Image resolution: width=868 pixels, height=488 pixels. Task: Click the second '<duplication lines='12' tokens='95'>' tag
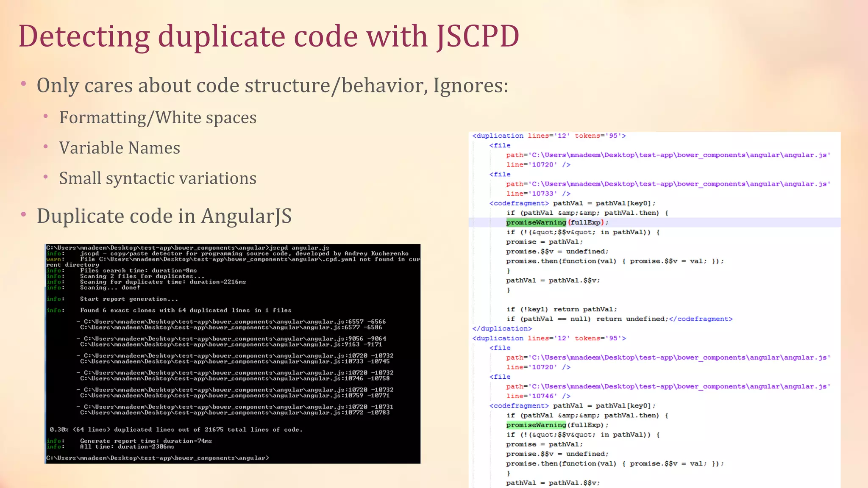point(549,338)
